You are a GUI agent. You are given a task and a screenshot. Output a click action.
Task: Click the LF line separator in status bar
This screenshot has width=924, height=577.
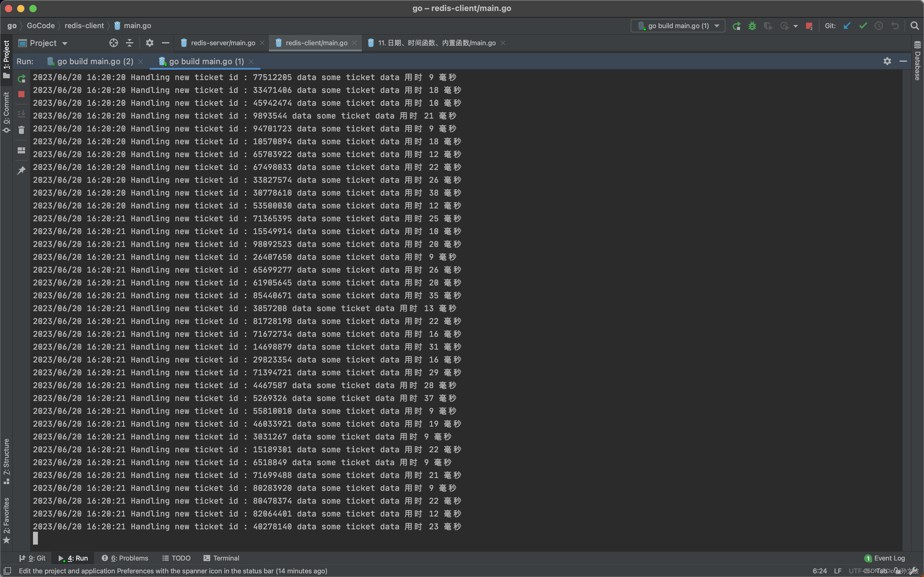point(838,571)
